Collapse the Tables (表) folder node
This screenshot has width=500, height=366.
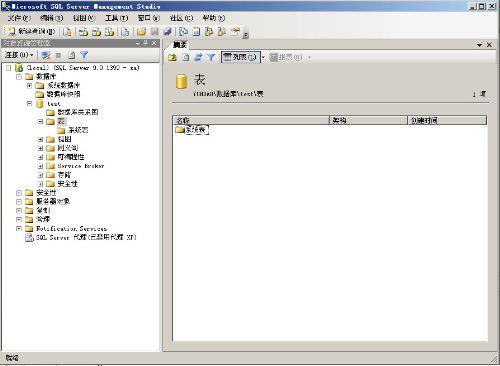tap(40, 121)
